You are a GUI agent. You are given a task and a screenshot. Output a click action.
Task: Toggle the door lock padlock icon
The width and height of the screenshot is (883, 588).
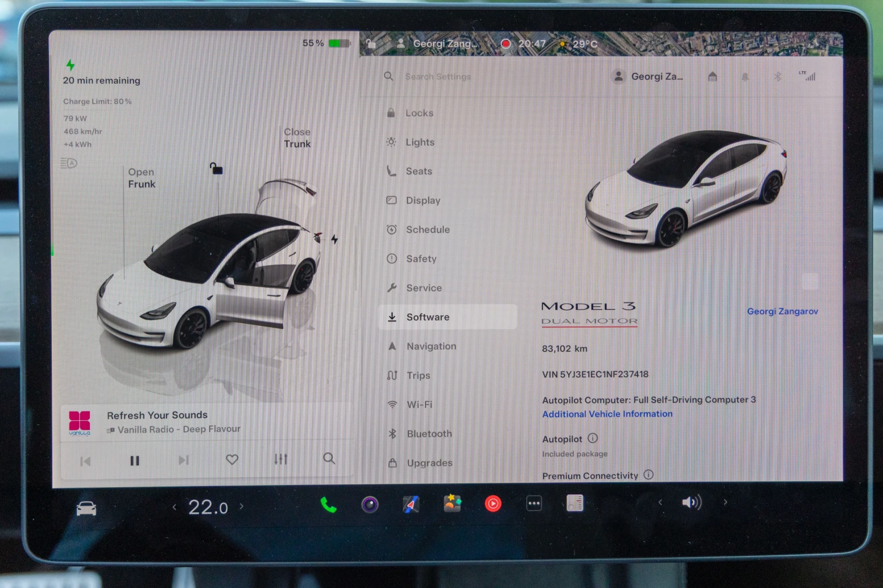click(x=216, y=168)
